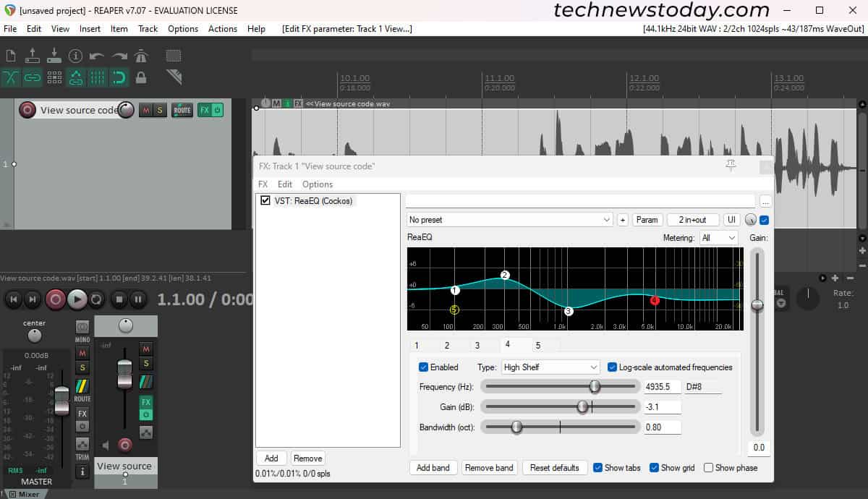Click the record arm button on track 1
The height and width of the screenshot is (499, 868).
click(x=27, y=110)
